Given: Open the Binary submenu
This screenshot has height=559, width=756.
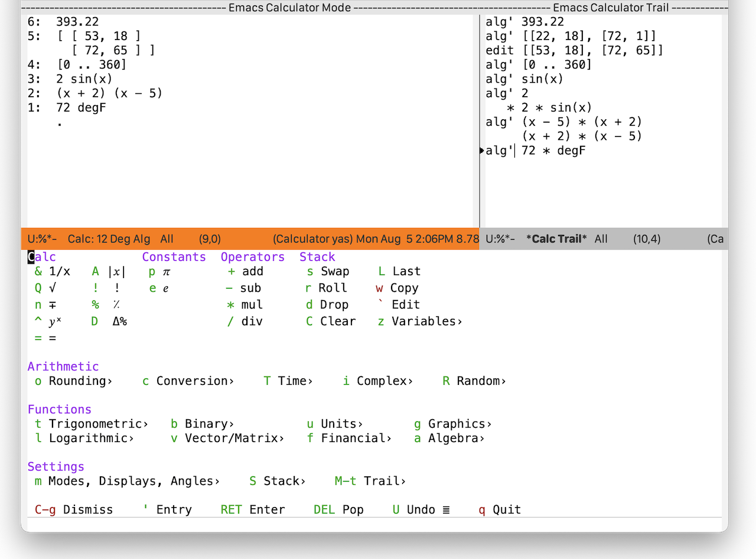Looking at the screenshot, I should 203,424.
